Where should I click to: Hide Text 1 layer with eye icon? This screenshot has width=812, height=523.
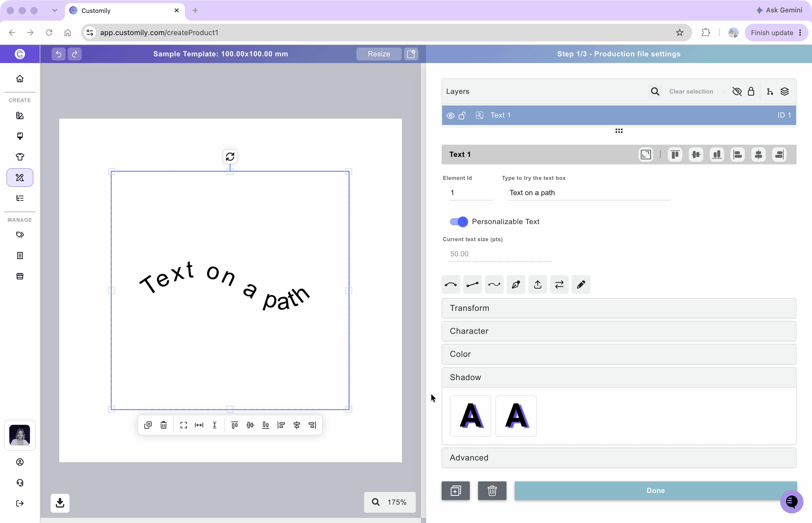(450, 116)
